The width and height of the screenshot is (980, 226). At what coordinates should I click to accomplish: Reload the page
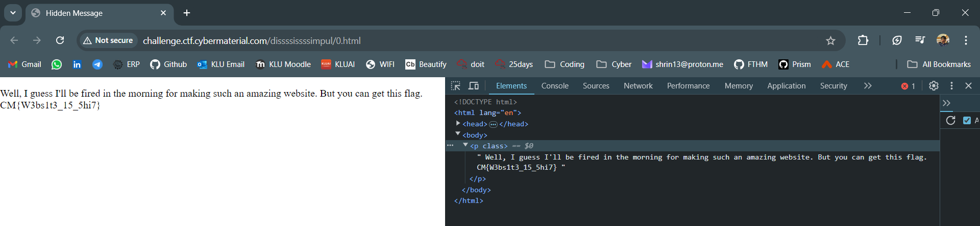60,40
